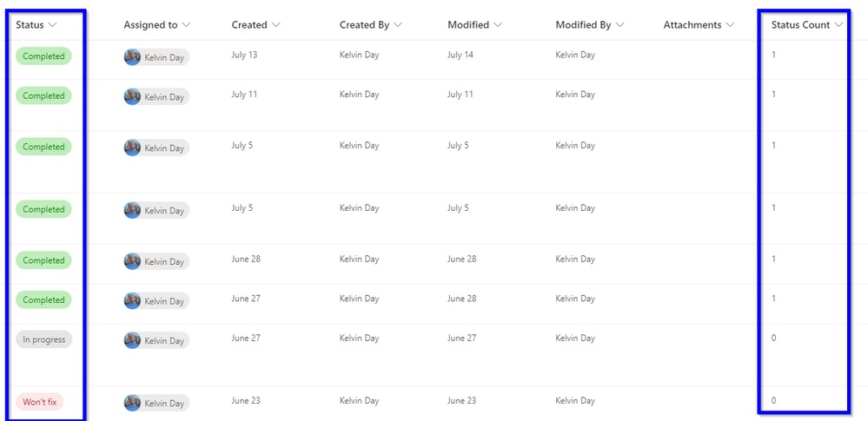Click the June 23 created date cell
This screenshot has height=421, width=868.
pyautogui.click(x=246, y=401)
